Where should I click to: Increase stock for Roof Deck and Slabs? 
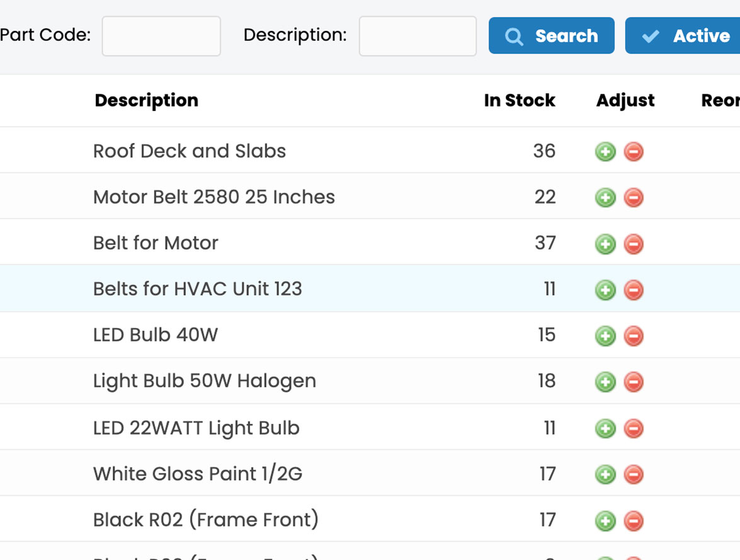(605, 151)
